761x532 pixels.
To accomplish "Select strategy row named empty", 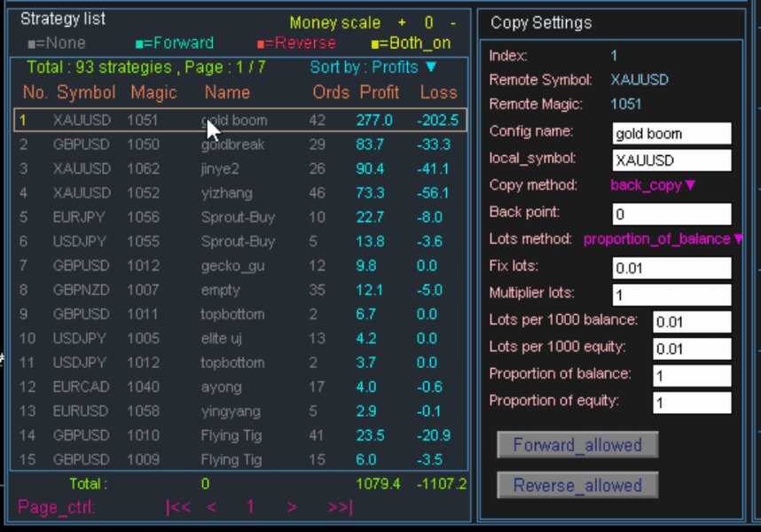I will (240, 290).
